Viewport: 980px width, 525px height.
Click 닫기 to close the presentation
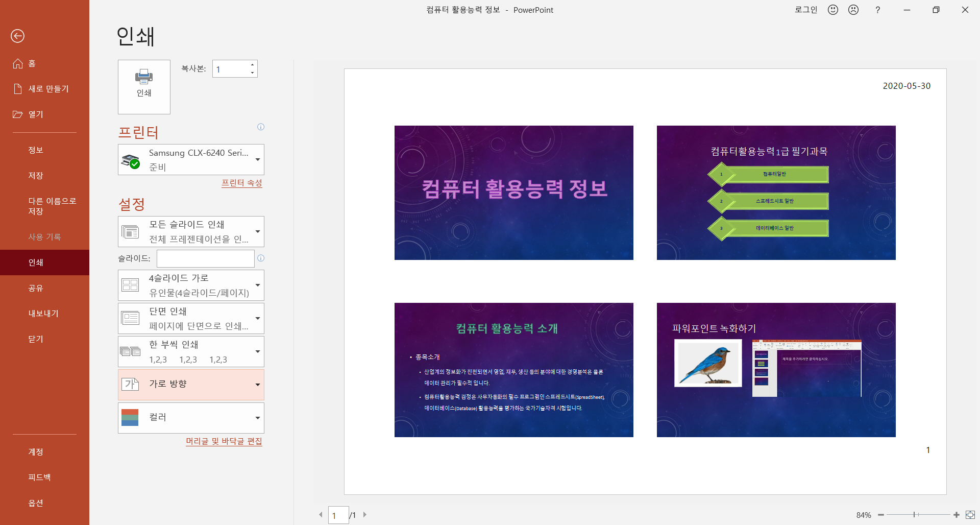tap(44, 339)
